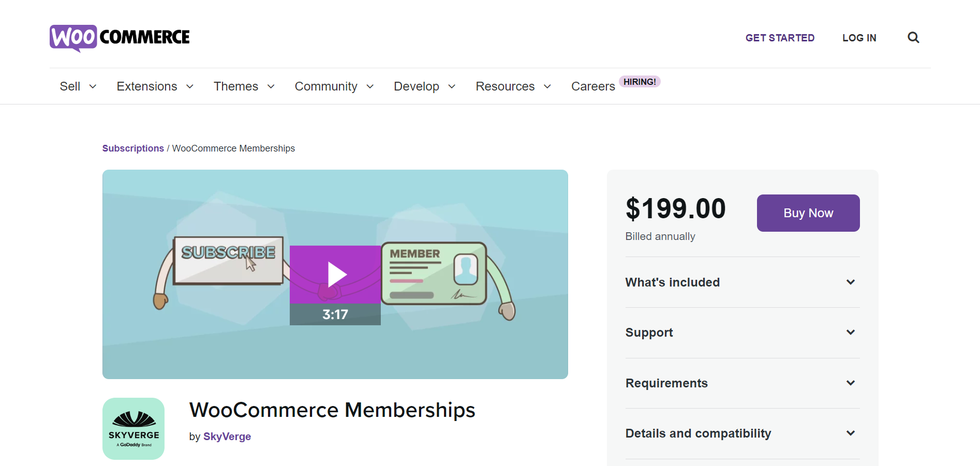
Task: Expand Details and compatibility
Action: click(741, 433)
